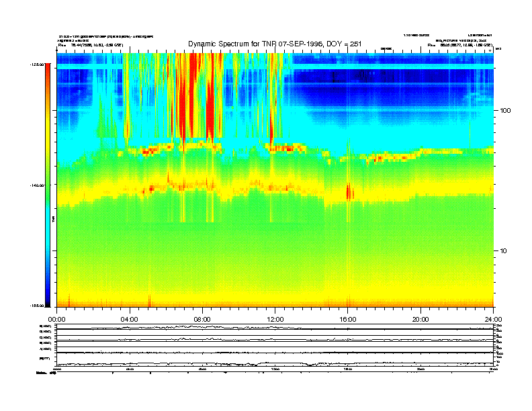Click the 04:00 label under the spectrogram

[x=130, y=320]
